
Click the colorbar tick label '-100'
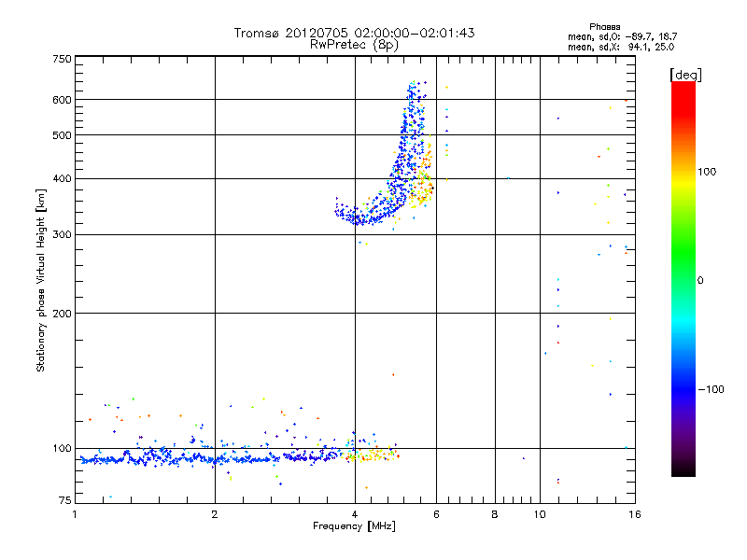click(x=711, y=389)
